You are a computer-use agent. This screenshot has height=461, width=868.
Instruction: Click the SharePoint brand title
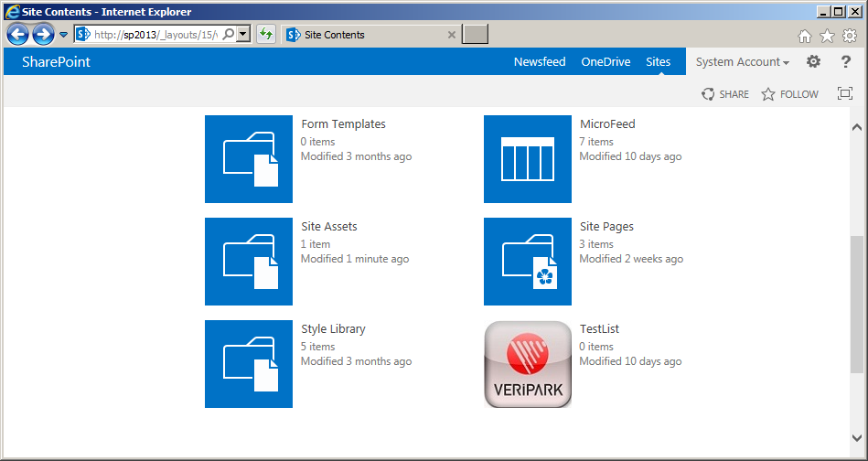(56, 62)
